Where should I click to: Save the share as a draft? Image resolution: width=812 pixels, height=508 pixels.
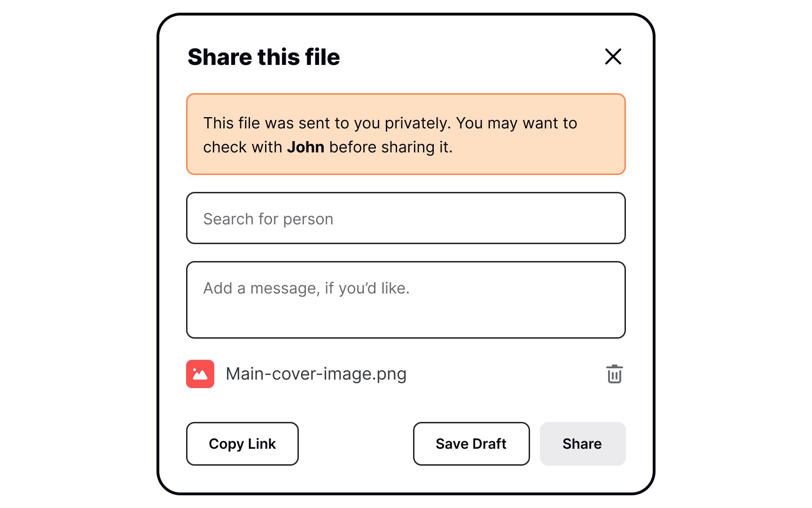point(471,444)
